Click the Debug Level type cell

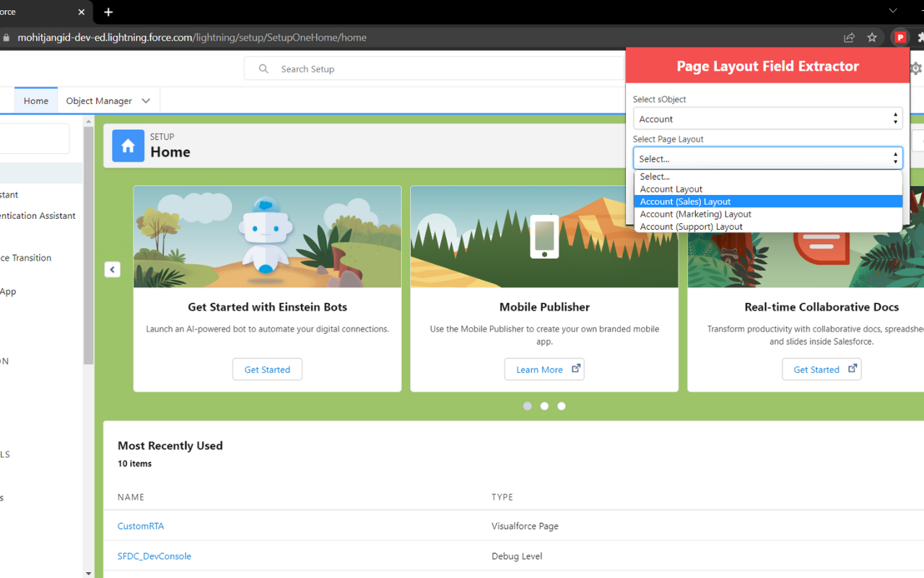pyautogui.click(x=517, y=556)
